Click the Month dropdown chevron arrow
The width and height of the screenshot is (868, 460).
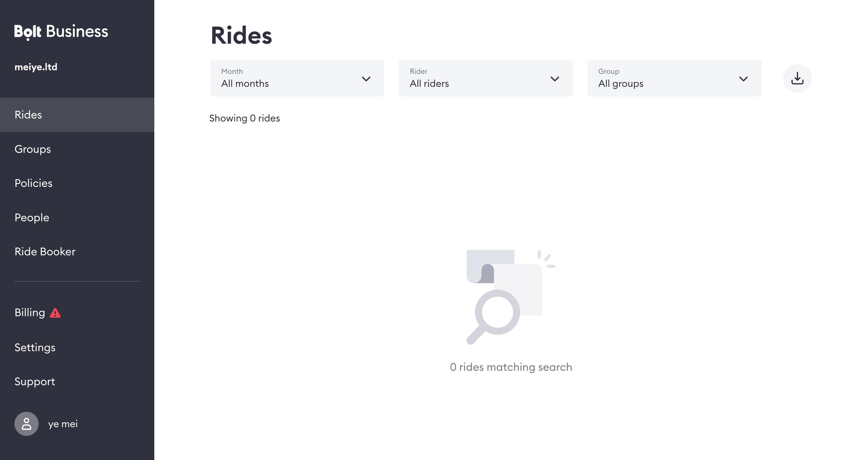point(366,79)
